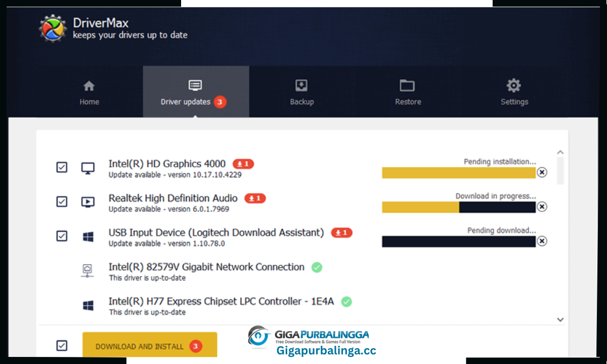Click the Download and Install button
Screen dimensions: 607x364
150,346
